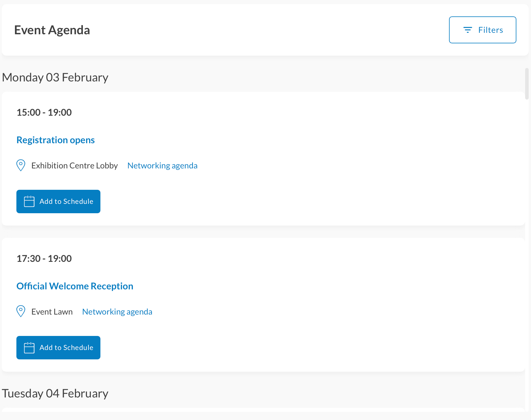This screenshot has width=531, height=420.
Task: Select Networking agenda tag for Registration opens
Action: (162, 165)
